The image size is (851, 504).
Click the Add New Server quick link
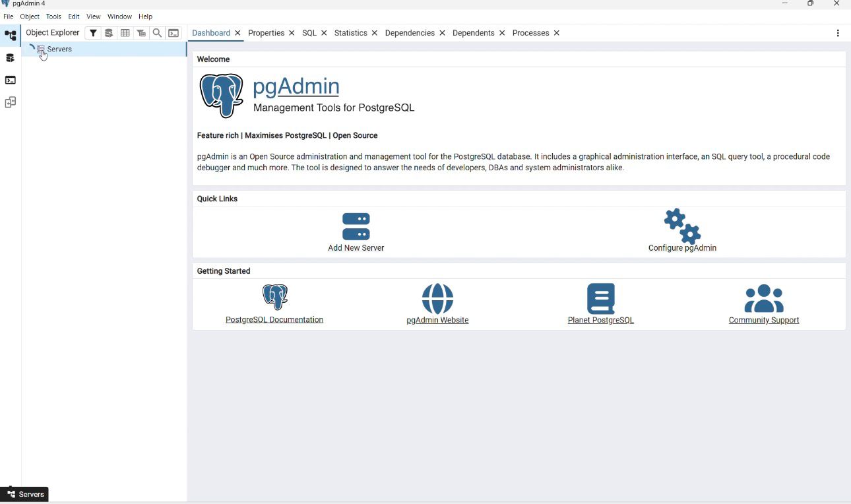(356, 232)
